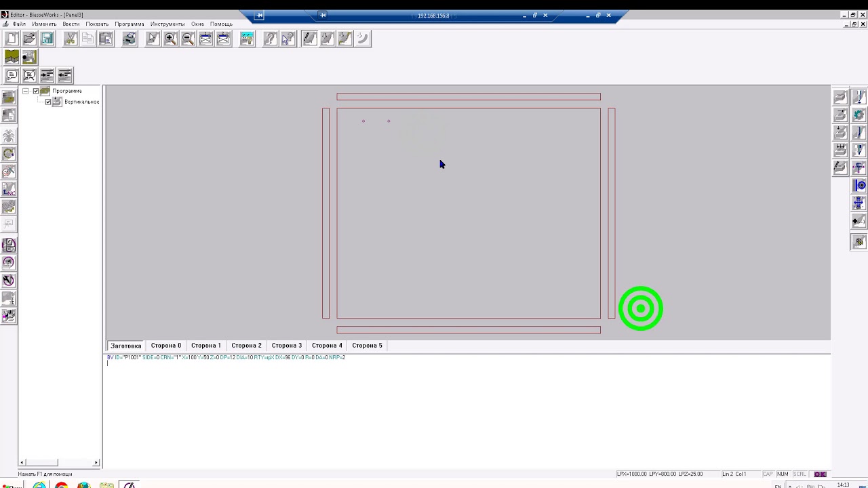The image size is (868, 488).
Task: Select the multi-arrow system boring icon
Action: [840, 150]
